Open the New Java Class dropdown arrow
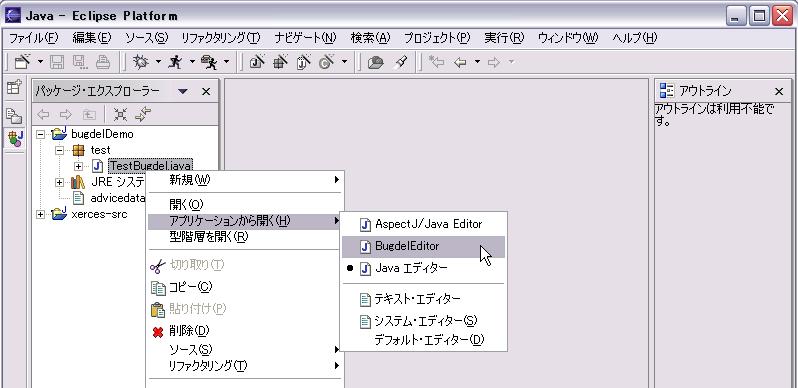Viewport: 798px width, 388px height. point(345,62)
